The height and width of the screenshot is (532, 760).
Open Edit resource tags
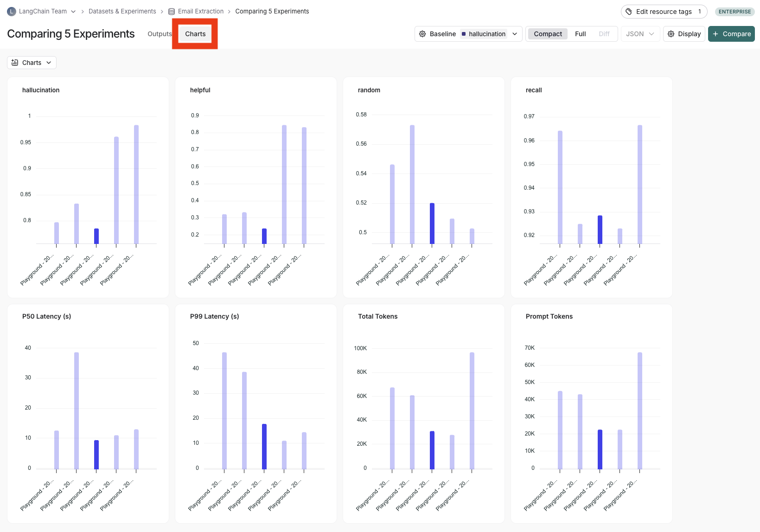pos(663,11)
